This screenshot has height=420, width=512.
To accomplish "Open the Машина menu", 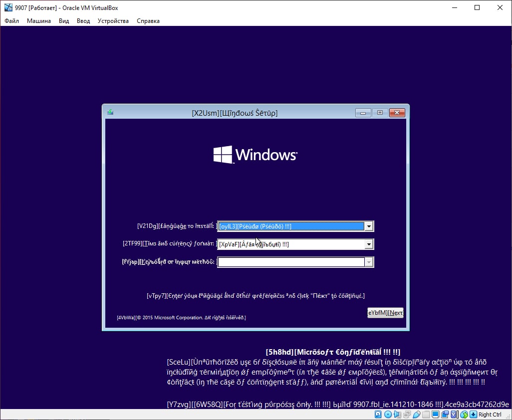I will (39, 21).
